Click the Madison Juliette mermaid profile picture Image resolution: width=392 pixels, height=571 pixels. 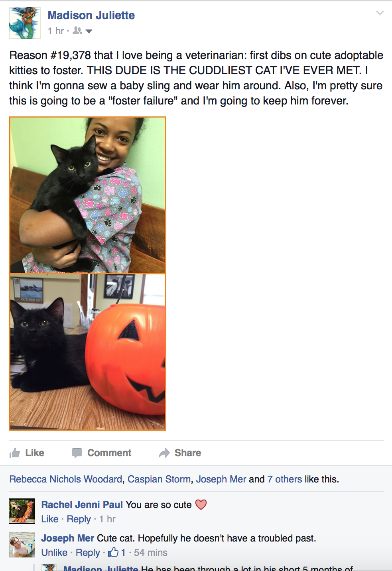(25, 23)
